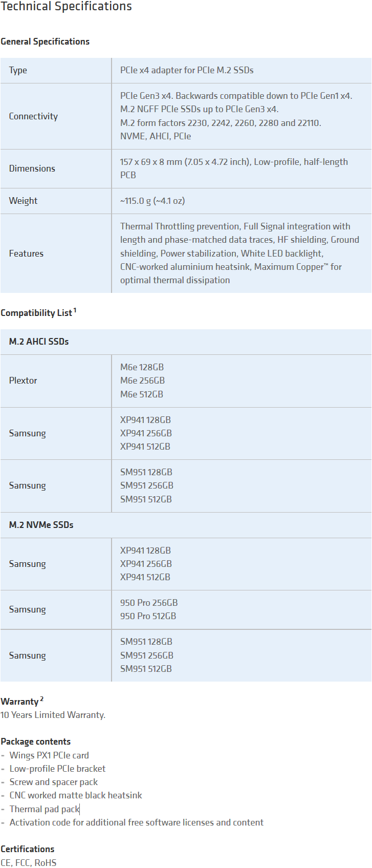
Task: Click the Features description text
Action: (x=239, y=253)
